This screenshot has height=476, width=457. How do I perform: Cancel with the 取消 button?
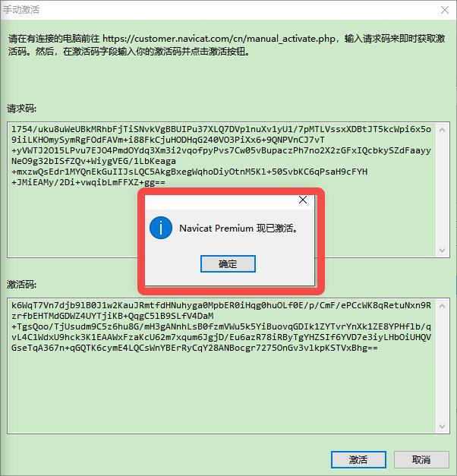pos(421,459)
